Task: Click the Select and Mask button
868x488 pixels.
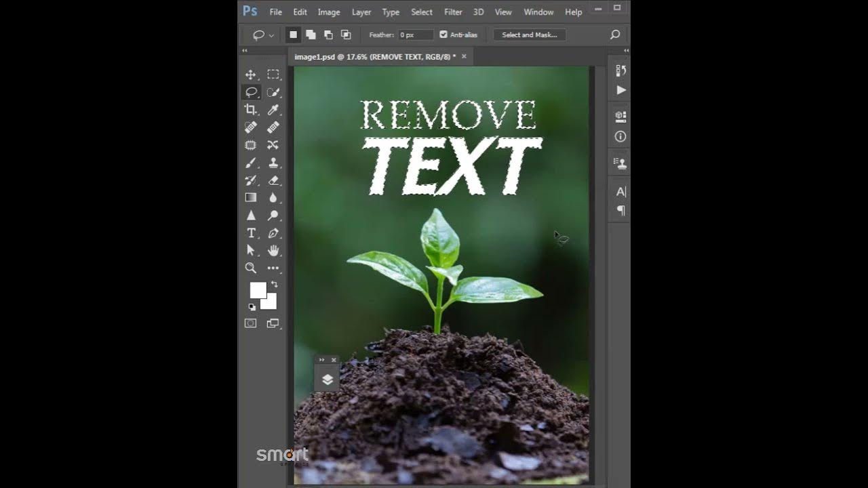Action: coord(530,35)
